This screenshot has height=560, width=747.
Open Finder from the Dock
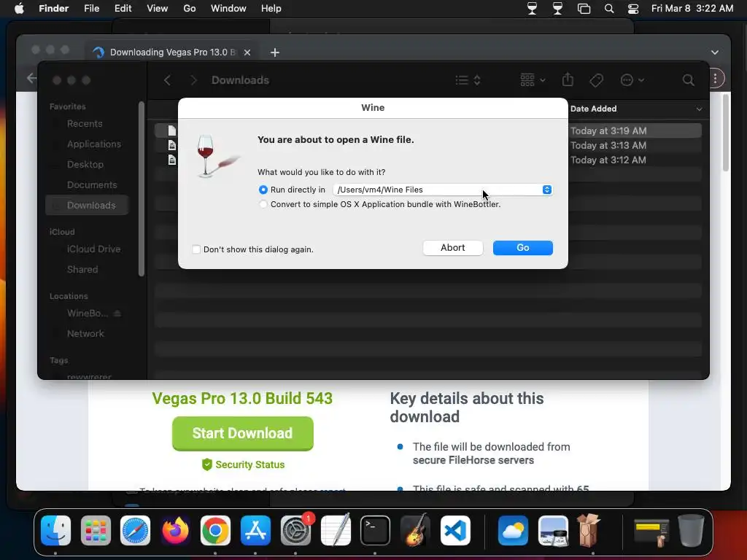coord(55,531)
